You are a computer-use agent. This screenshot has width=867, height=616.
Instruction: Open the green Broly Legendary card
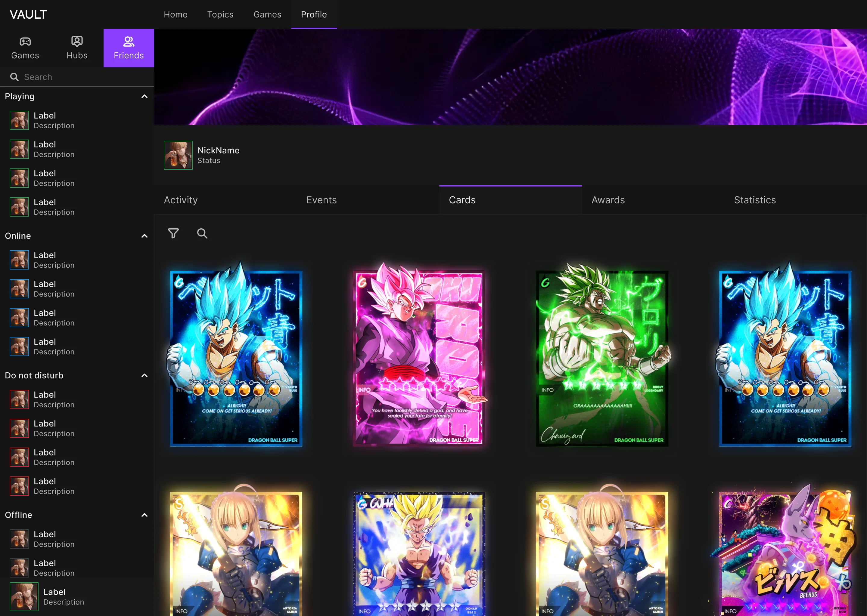602,354
